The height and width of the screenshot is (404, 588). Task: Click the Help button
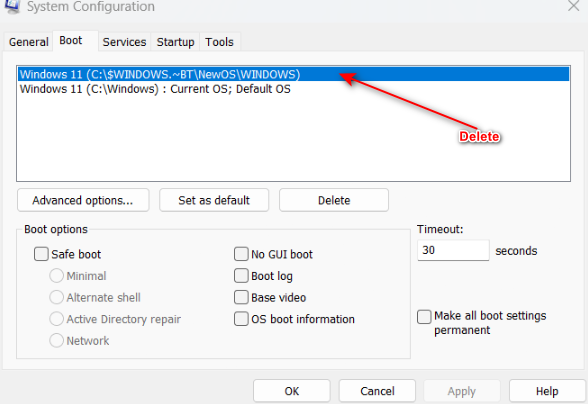click(547, 391)
